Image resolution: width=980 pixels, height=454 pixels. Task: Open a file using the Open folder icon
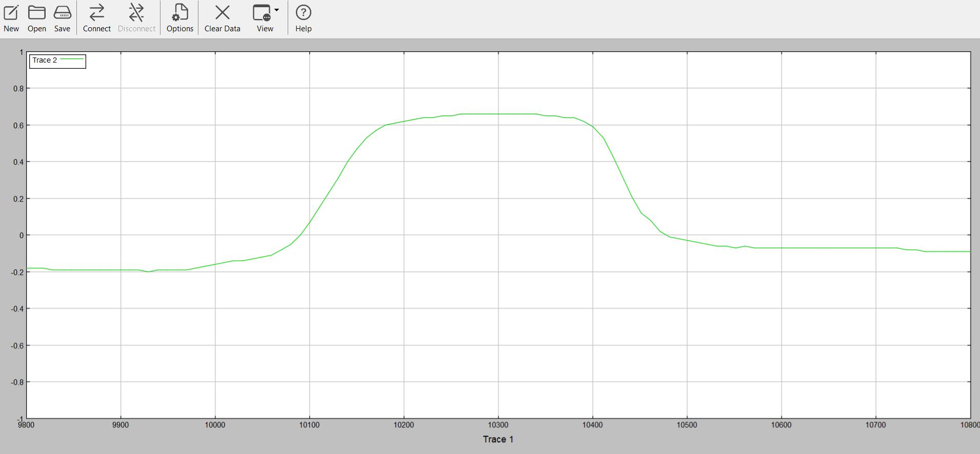tap(36, 13)
